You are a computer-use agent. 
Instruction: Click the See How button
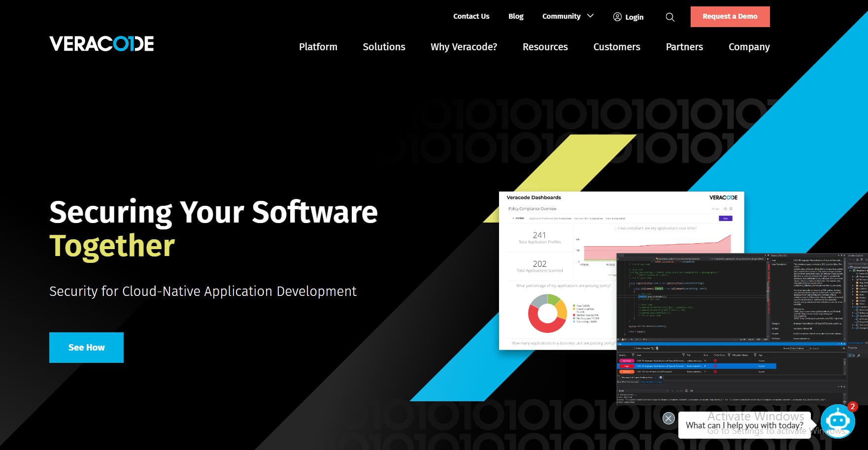86,347
